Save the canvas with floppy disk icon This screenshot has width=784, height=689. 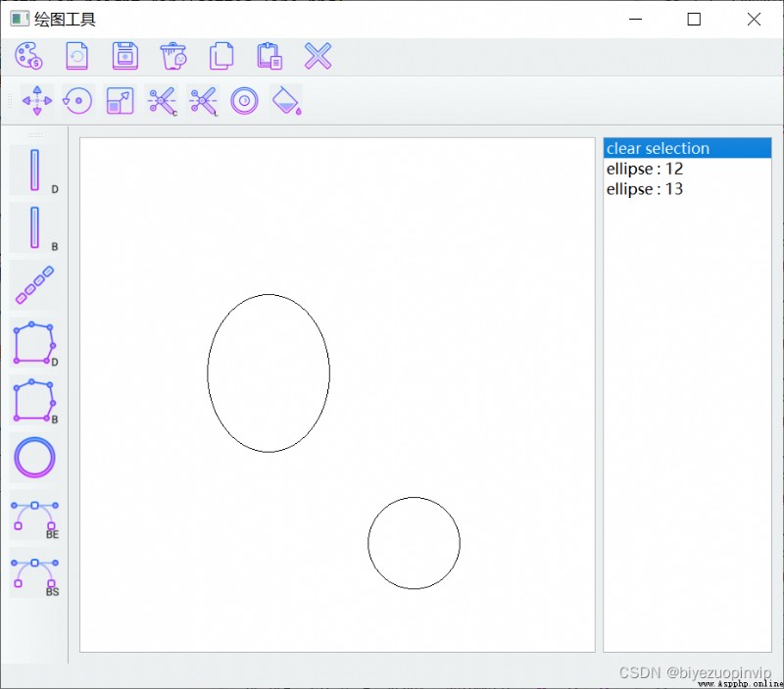[x=125, y=56]
